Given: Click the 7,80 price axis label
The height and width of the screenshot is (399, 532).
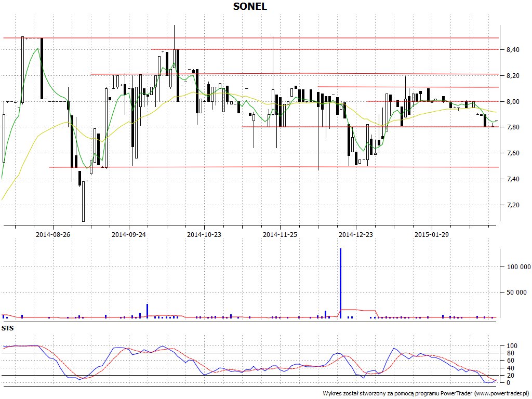Looking at the screenshot, I should [x=513, y=127].
